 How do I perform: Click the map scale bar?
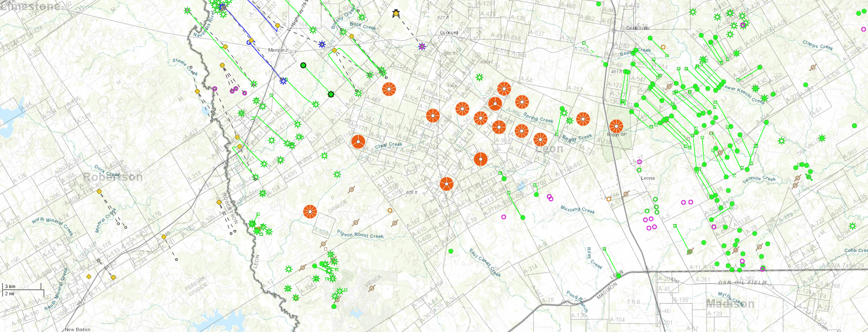tap(23, 290)
